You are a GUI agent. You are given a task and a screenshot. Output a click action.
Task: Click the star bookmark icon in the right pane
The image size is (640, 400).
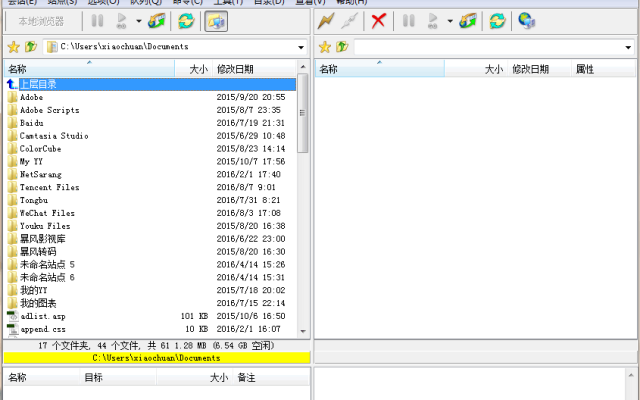(324, 47)
